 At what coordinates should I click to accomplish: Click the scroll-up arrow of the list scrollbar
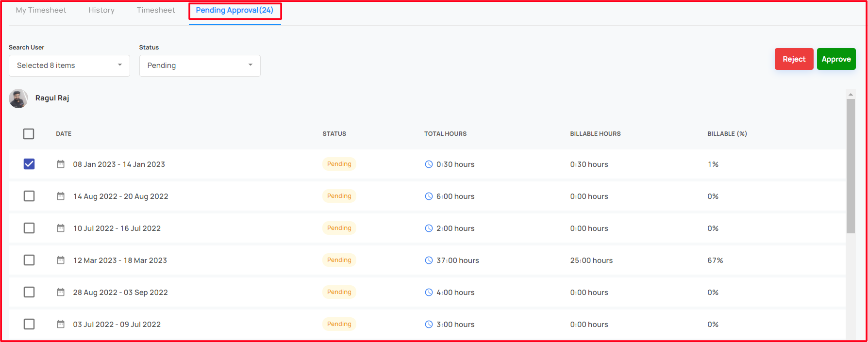pos(851,94)
